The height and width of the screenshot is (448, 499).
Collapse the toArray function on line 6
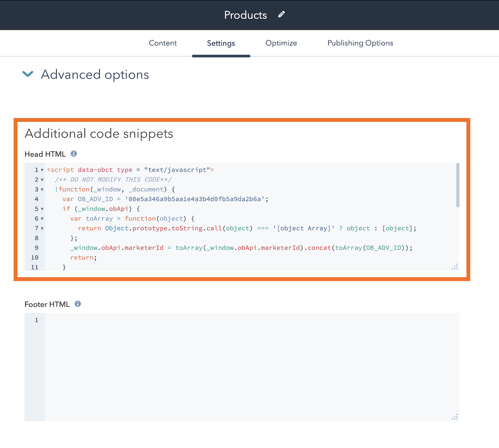42,219
